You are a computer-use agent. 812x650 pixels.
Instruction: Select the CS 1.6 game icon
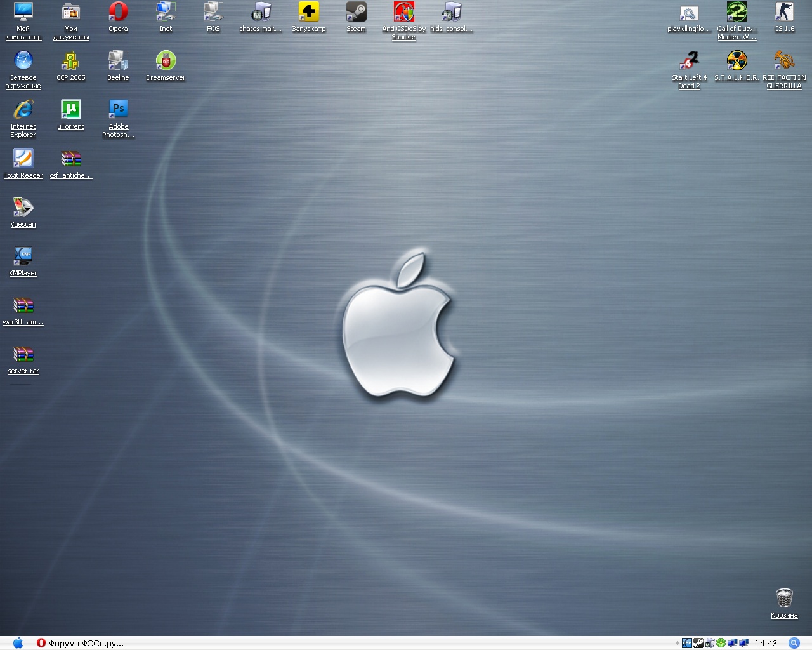coord(784,13)
